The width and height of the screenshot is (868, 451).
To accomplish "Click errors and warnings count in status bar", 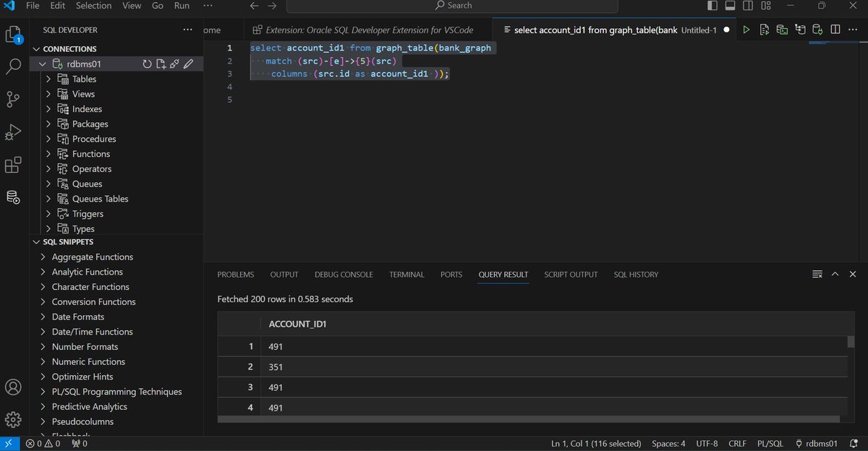I will 43,444.
